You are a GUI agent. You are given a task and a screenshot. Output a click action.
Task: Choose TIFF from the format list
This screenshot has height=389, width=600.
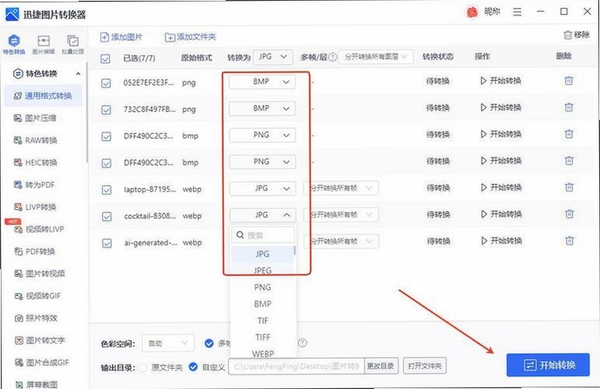262,337
